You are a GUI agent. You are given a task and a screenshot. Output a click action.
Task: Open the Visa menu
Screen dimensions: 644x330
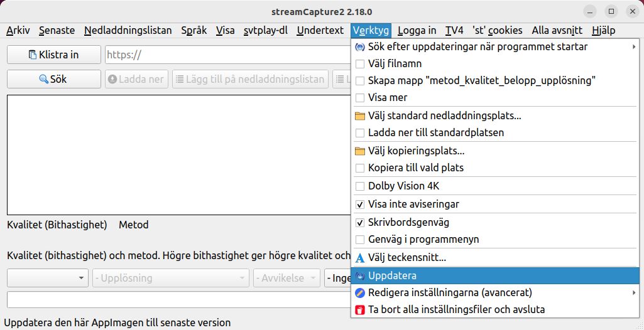(x=226, y=30)
